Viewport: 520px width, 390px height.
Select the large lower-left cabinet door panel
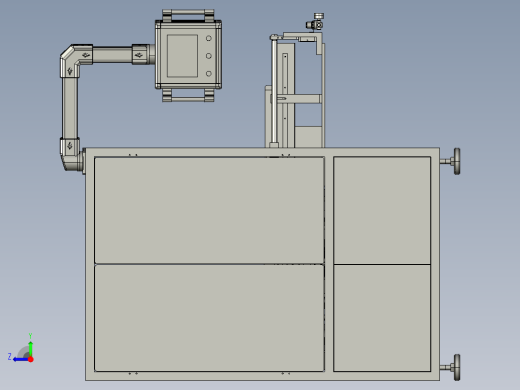coord(209,318)
